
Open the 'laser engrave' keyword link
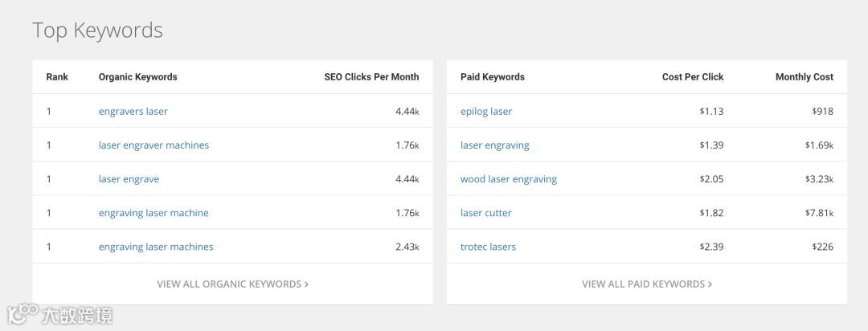pos(129,179)
